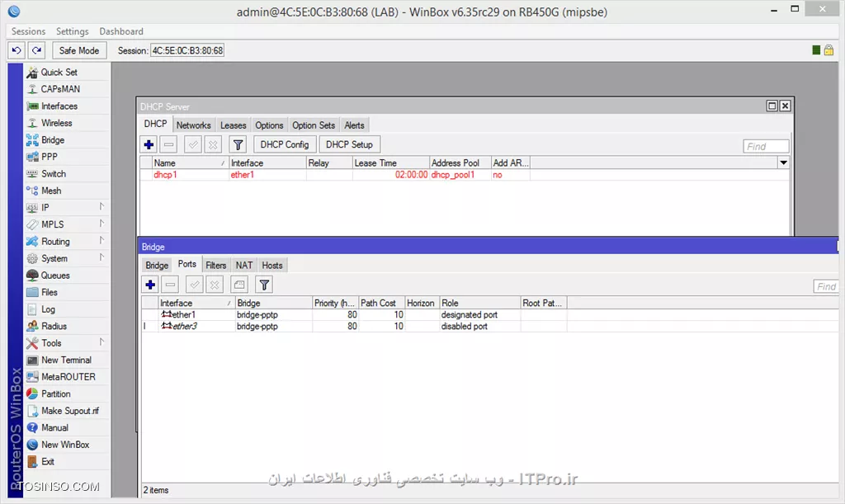Switch to Leases tab in DHCP Server

pos(233,125)
